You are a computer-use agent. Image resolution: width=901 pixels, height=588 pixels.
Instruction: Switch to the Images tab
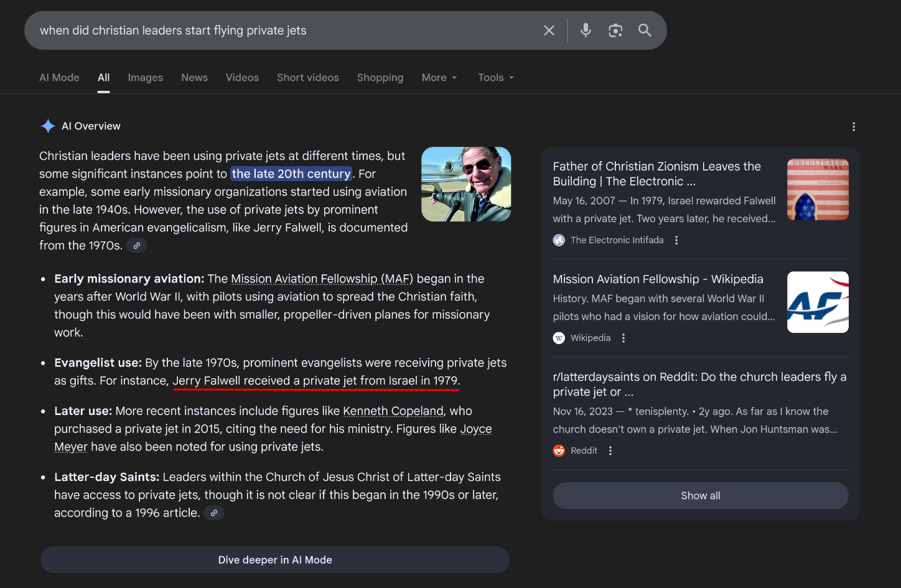[146, 78]
